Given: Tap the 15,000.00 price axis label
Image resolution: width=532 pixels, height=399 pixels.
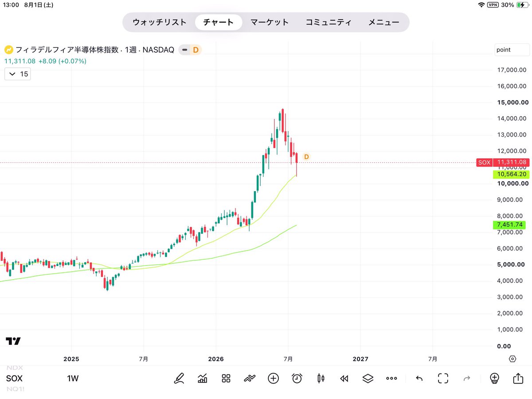Looking at the screenshot, I should 513,102.
